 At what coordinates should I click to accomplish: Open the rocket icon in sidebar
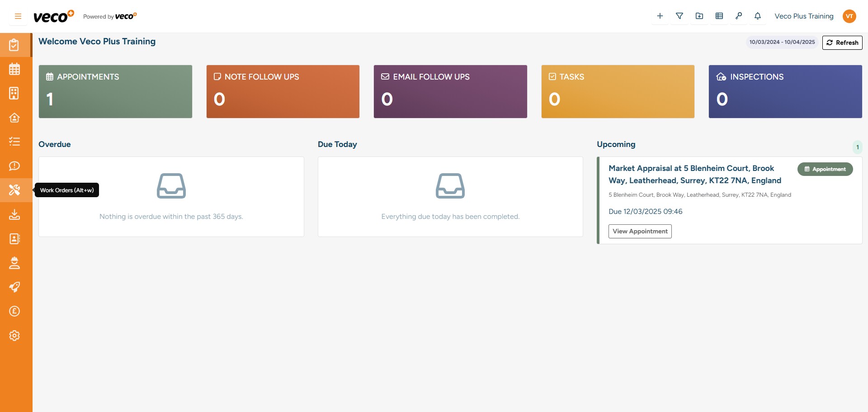14,287
